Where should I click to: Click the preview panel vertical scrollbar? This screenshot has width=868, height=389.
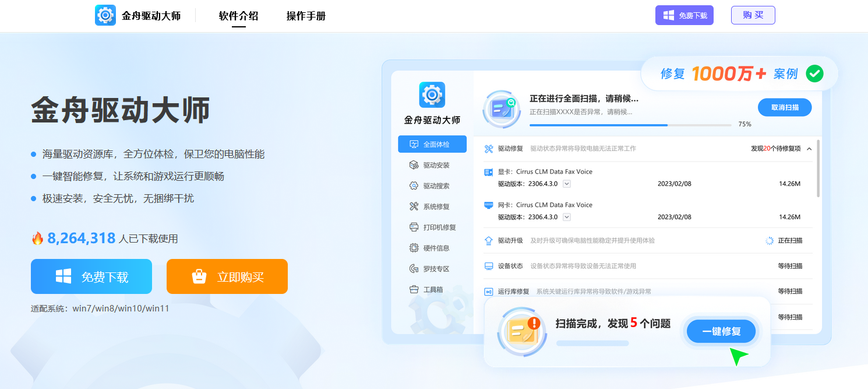(x=818, y=168)
